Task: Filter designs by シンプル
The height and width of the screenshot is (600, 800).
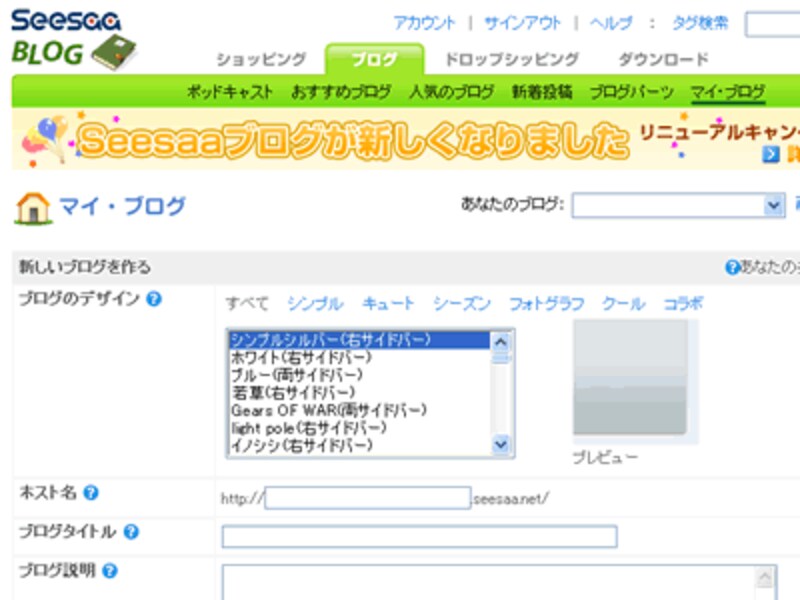Action: pos(315,304)
